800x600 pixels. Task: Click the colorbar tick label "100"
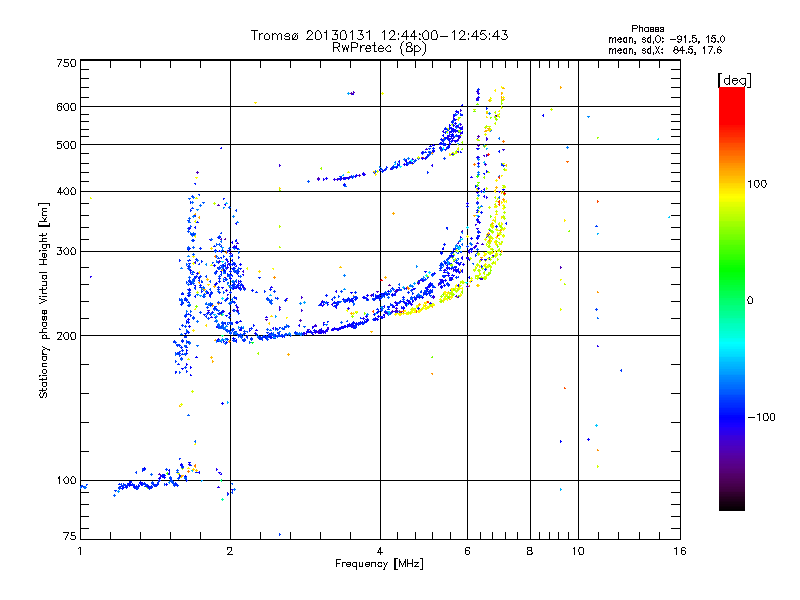757,184
